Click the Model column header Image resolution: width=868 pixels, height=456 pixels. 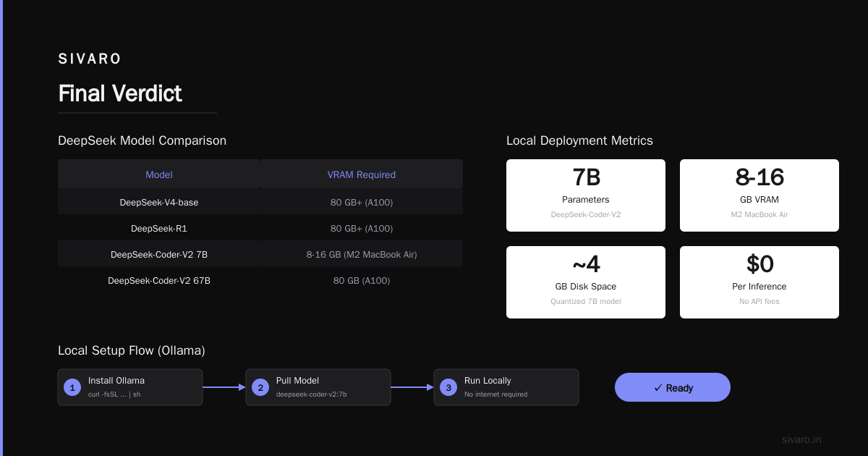click(x=159, y=174)
